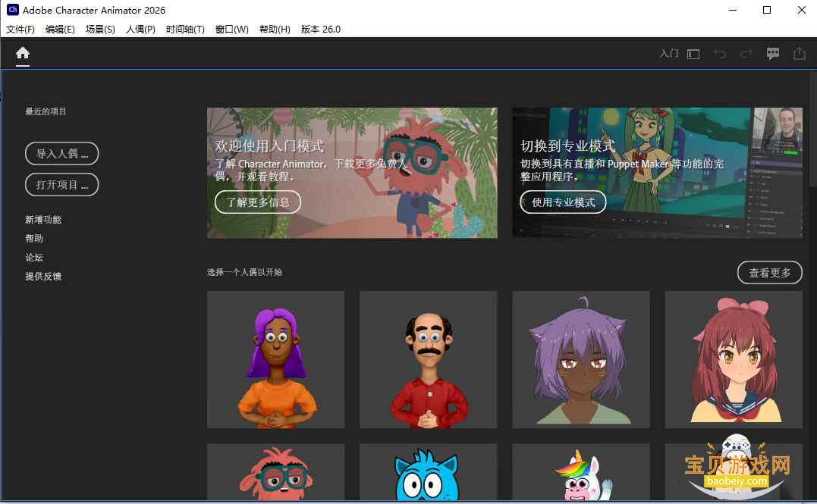Click the 了解更多信息 button
The height and width of the screenshot is (504, 817).
coord(258,202)
